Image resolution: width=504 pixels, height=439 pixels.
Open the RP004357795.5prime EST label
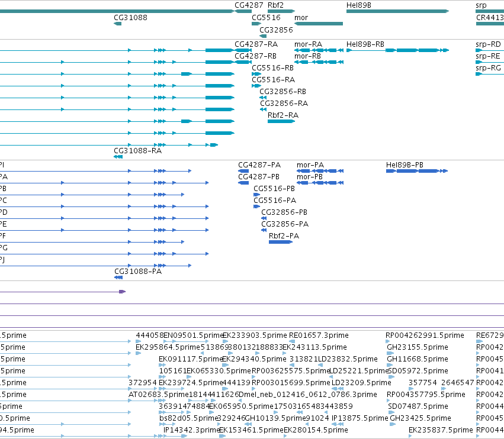426,395
